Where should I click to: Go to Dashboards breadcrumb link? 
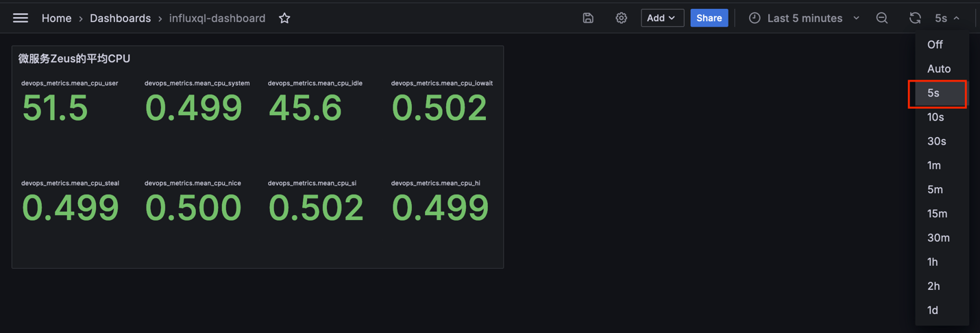point(120,18)
